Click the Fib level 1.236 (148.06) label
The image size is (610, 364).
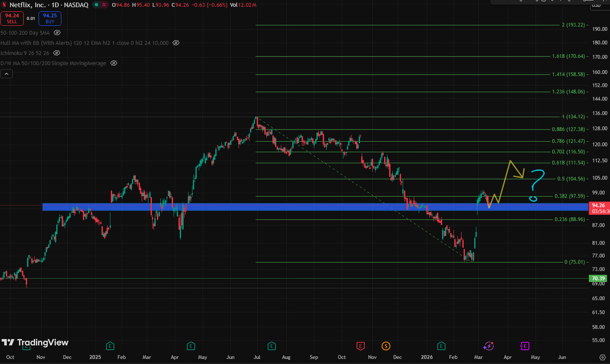[x=569, y=92]
